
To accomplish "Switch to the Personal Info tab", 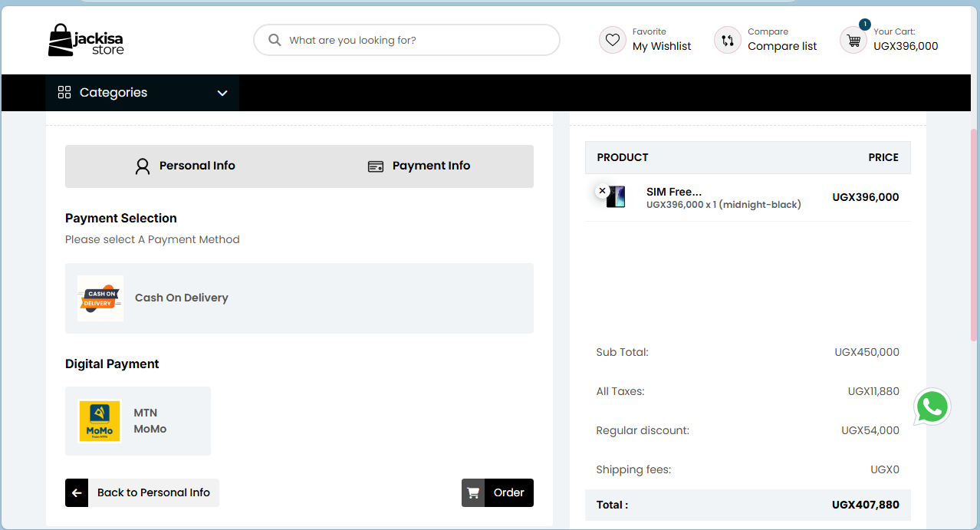I will click(186, 166).
